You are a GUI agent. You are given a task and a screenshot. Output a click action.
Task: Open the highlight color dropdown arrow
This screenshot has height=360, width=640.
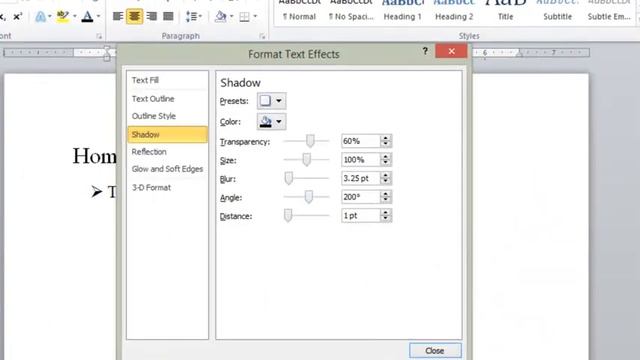pyautogui.click(x=75, y=17)
